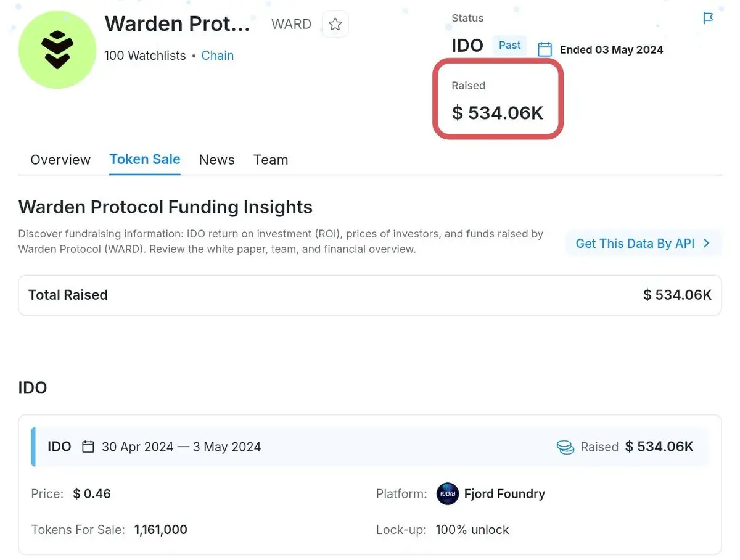This screenshot has width=740, height=560.
Task: Click Get This Data By API button
Action: pyautogui.click(x=643, y=244)
